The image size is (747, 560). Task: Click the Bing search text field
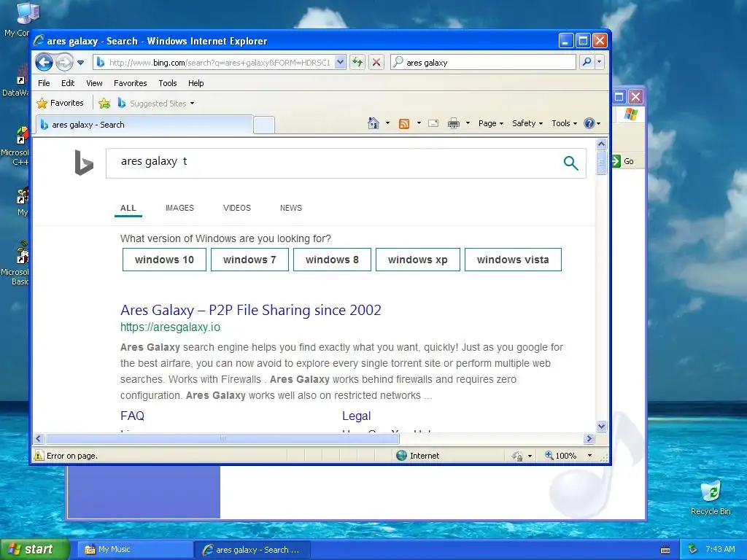point(333,163)
